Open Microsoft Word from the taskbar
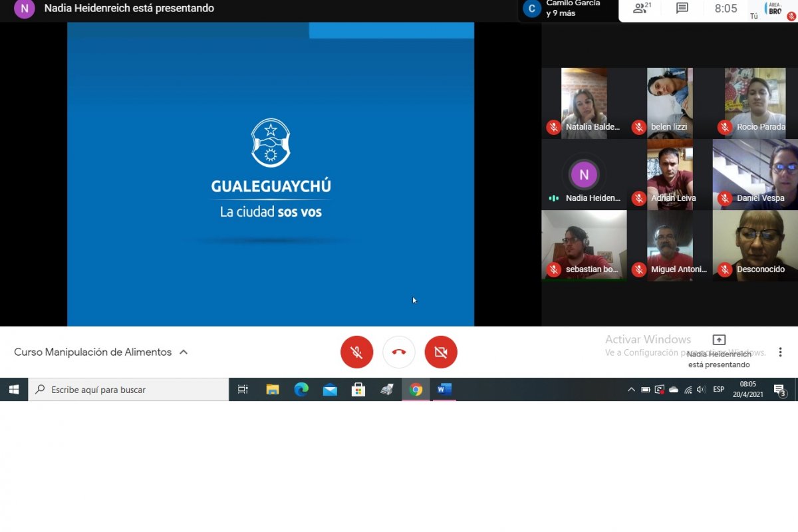 [444, 390]
